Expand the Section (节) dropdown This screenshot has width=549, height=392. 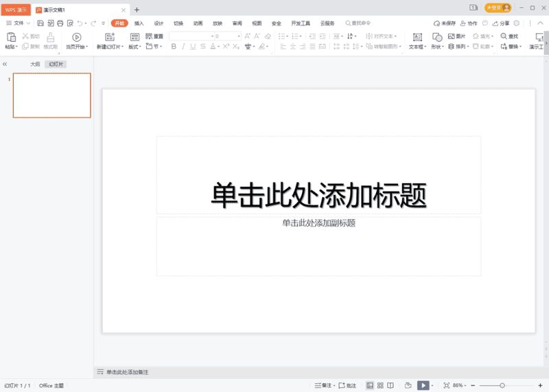pyautogui.click(x=161, y=46)
